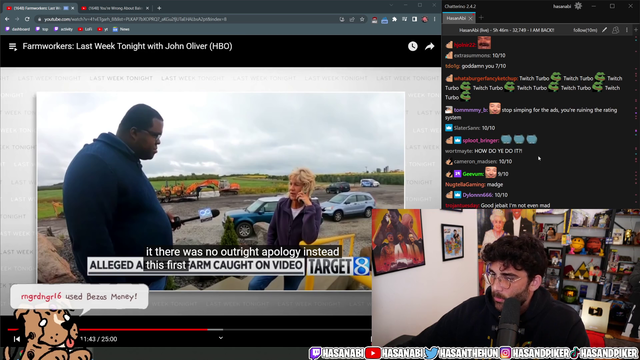Open the activity bookmark
The image size is (640, 360).
point(63,29)
